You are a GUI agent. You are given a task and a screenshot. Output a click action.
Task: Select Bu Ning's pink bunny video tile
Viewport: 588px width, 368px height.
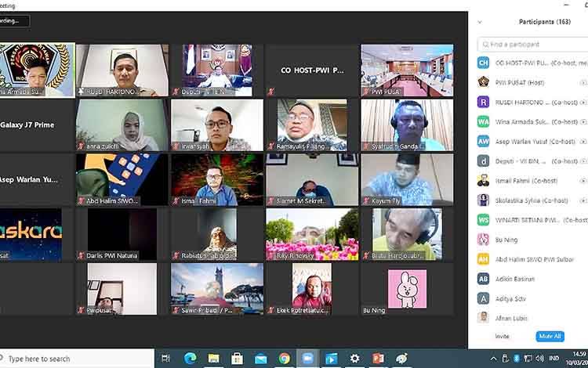point(407,289)
